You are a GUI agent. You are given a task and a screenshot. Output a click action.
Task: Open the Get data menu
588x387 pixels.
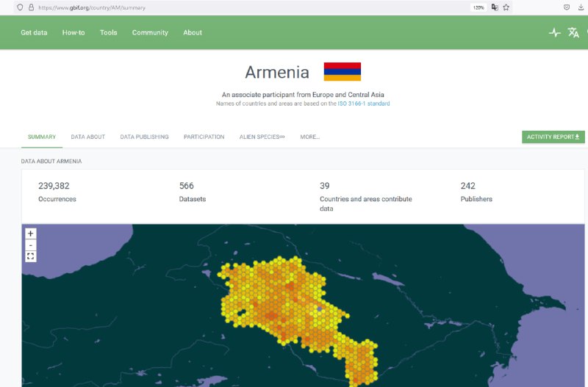pyautogui.click(x=34, y=32)
